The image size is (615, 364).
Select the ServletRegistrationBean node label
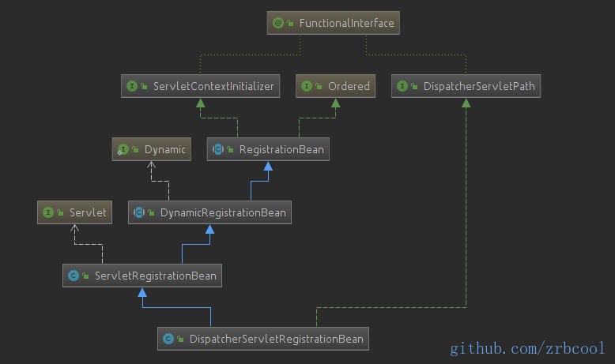(x=155, y=276)
